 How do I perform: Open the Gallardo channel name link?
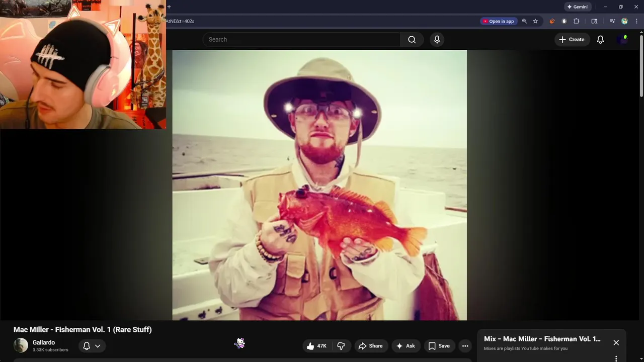[44, 342]
